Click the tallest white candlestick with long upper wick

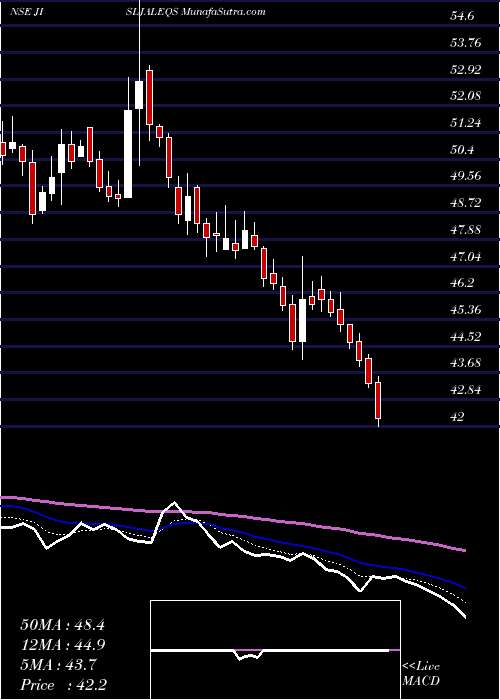point(139,94)
